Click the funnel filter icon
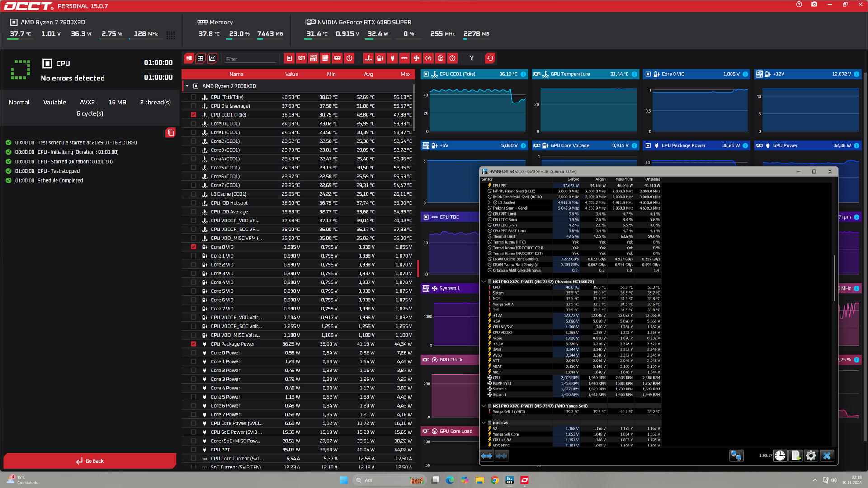The height and width of the screenshot is (488, 868). point(472,58)
